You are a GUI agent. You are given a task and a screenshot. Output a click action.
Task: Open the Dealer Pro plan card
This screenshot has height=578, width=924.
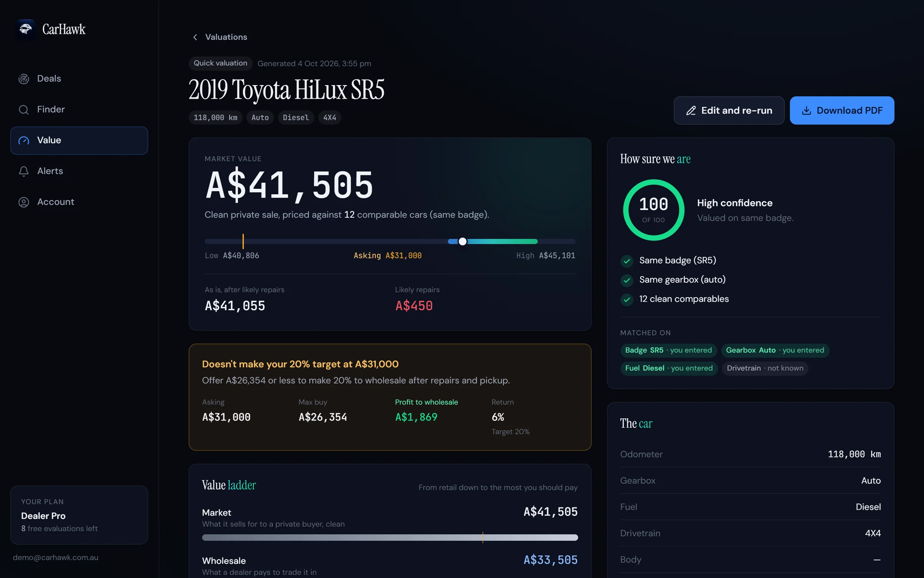pos(79,515)
